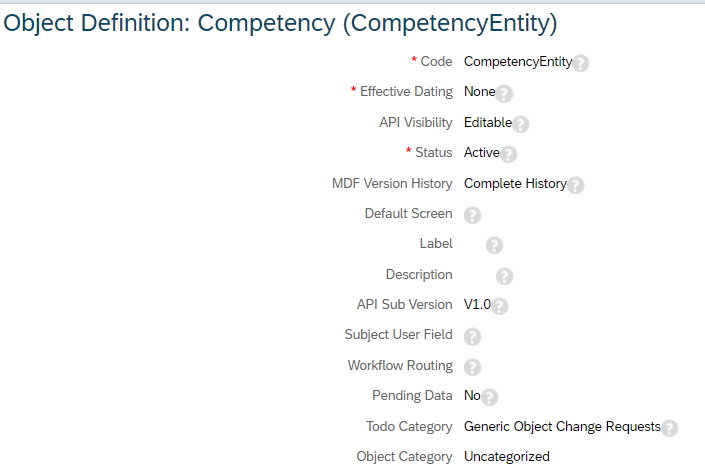Click the Generic Object Change Requests value
Viewport: 705px width, 475px height.
point(562,426)
